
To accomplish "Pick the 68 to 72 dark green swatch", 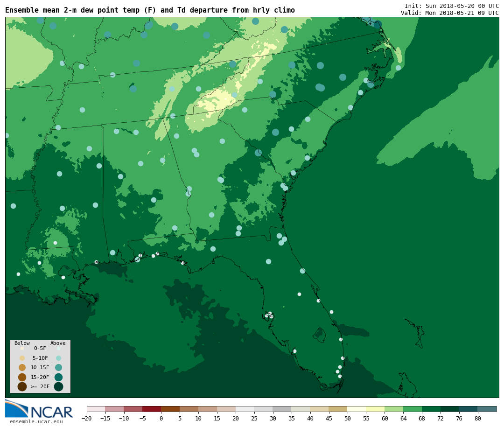I will click(431, 409).
